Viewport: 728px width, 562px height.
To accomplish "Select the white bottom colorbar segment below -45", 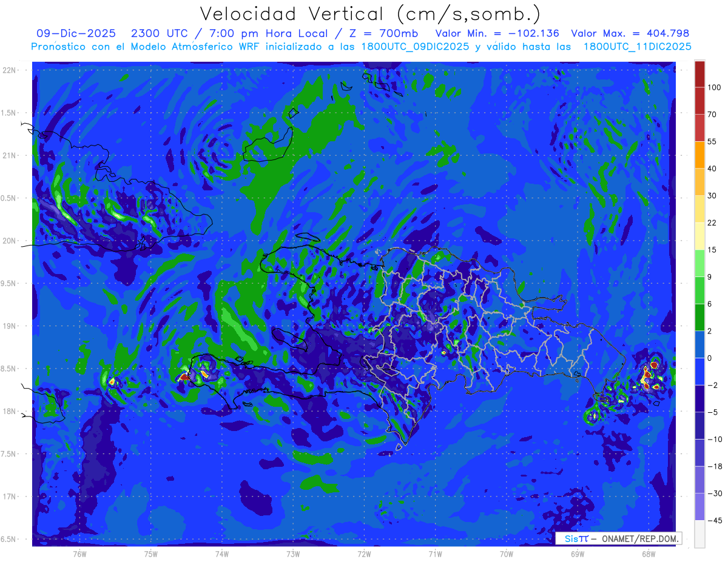I will [699, 534].
